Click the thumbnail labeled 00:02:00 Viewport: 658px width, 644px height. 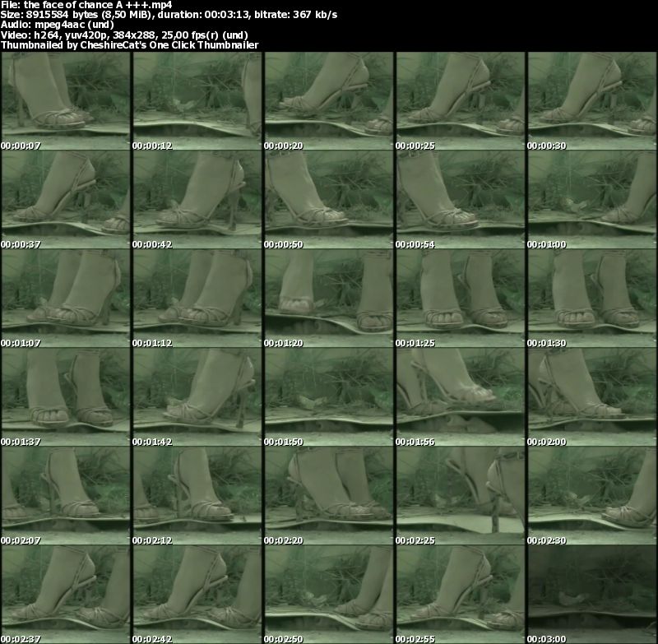[592, 397]
